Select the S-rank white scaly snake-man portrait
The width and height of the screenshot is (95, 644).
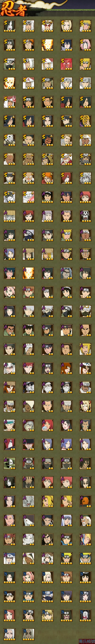(85, 178)
